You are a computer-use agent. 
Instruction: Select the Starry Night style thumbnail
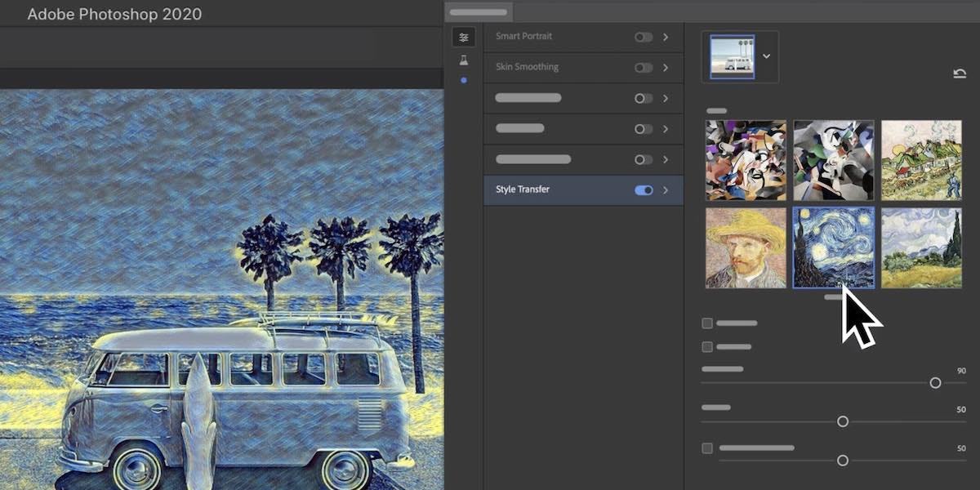[x=833, y=247]
